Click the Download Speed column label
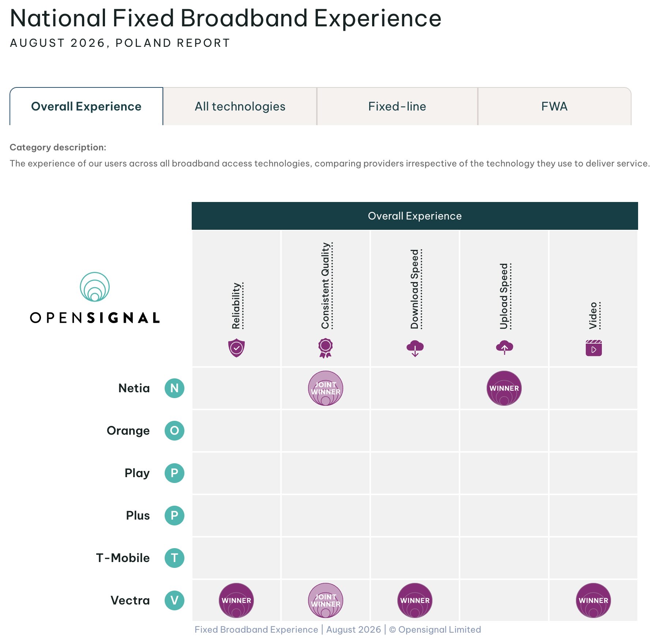652x644 pixels. coord(415,289)
